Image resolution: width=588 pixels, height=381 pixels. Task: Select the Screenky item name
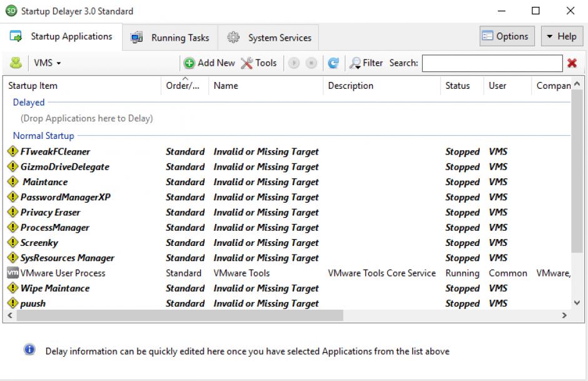click(x=39, y=243)
